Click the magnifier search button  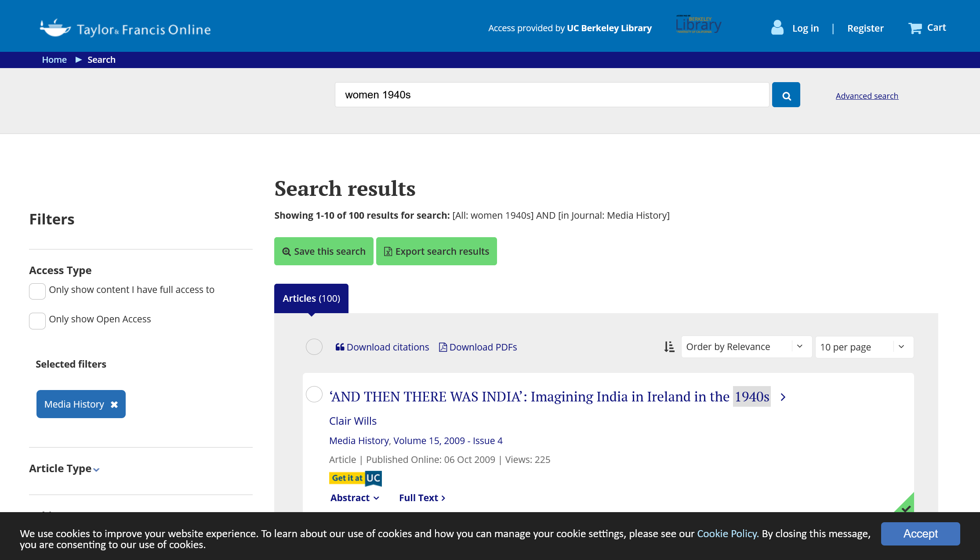[786, 95]
